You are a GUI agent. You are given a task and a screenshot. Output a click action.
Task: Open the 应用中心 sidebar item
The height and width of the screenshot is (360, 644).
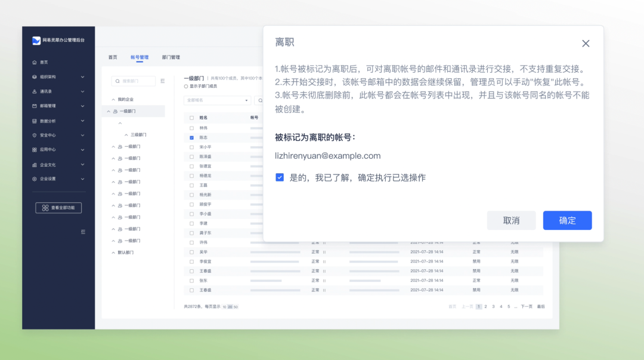46,149
